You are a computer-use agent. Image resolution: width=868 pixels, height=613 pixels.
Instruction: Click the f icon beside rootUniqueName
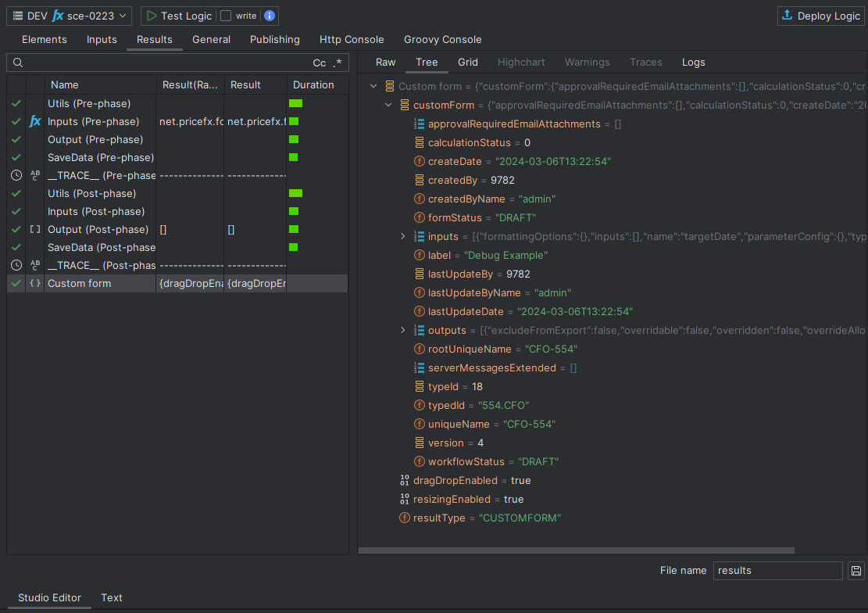pos(419,350)
